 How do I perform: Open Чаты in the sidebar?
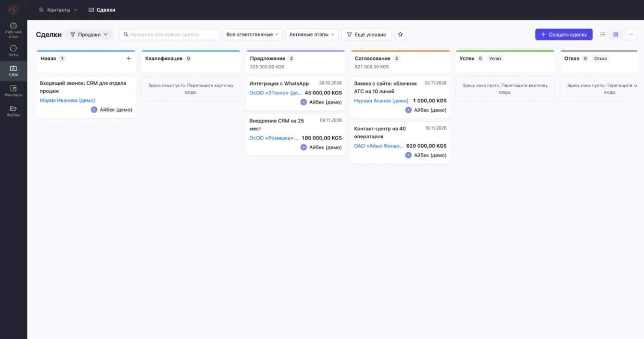[x=13, y=51]
